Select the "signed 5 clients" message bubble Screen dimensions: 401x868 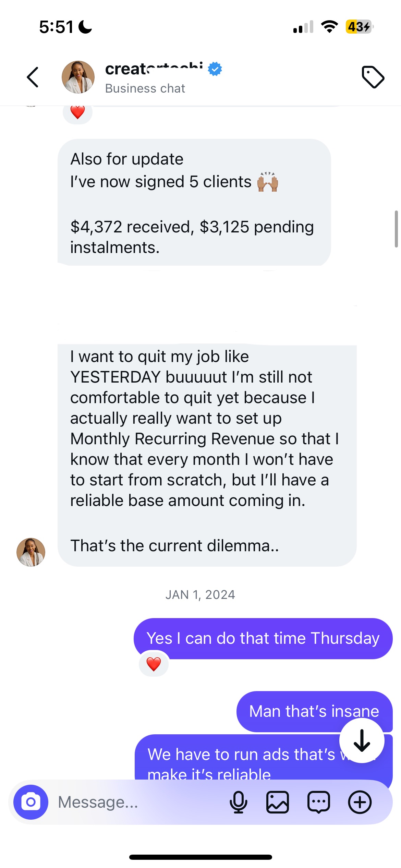(194, 202)
